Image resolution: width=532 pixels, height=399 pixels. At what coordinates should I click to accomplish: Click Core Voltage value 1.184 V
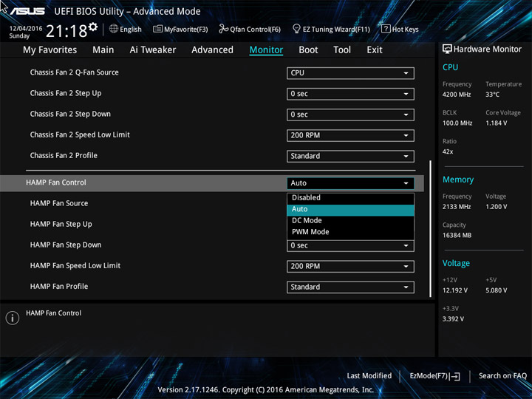[x=497, y=123]
